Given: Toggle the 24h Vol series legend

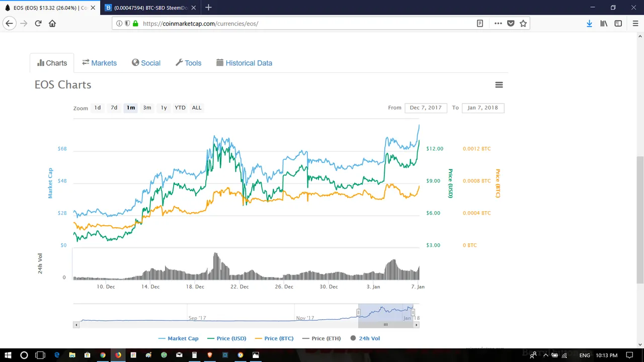Looking at the screenshot, I should click(x=365, y=338).
